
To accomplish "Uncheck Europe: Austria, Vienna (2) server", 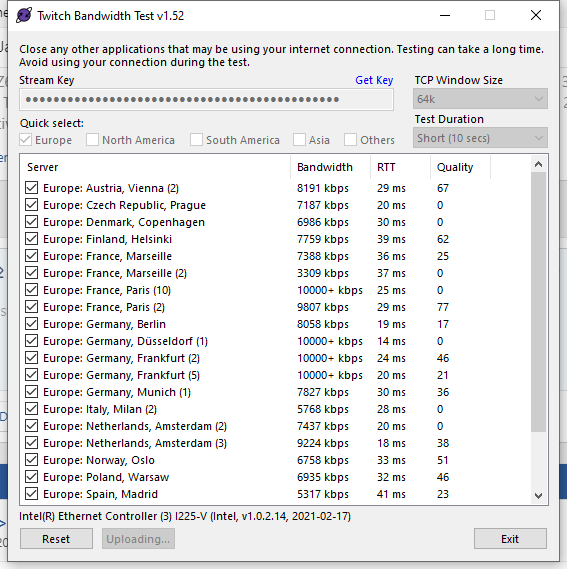I will click(x=32, y=188).
